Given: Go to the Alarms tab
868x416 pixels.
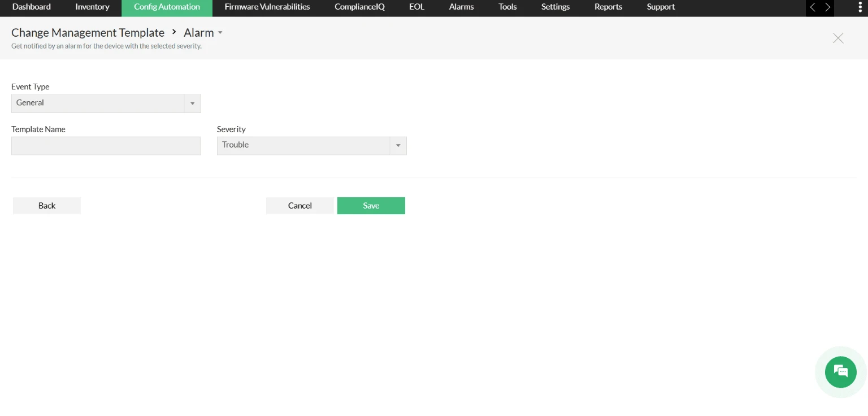Looking at the screenshot, I should pyautogui.click(x=461, y=7).
